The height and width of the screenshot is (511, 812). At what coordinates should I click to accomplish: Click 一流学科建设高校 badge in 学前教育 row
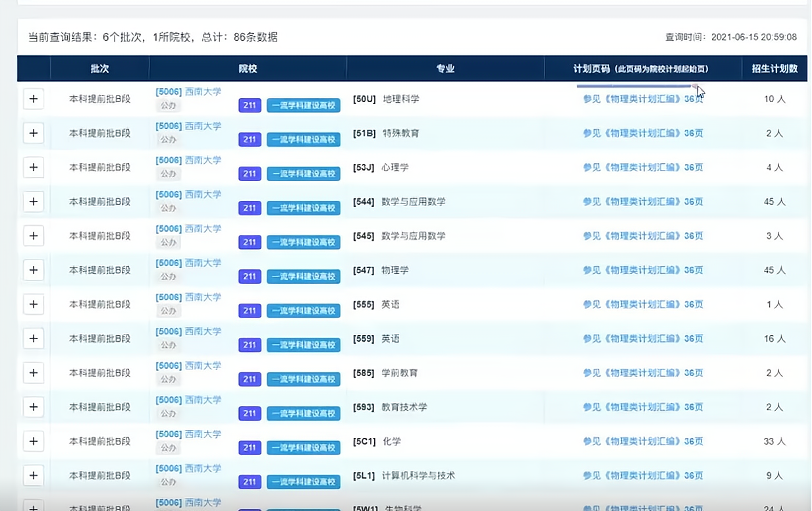tap(304, 379)
